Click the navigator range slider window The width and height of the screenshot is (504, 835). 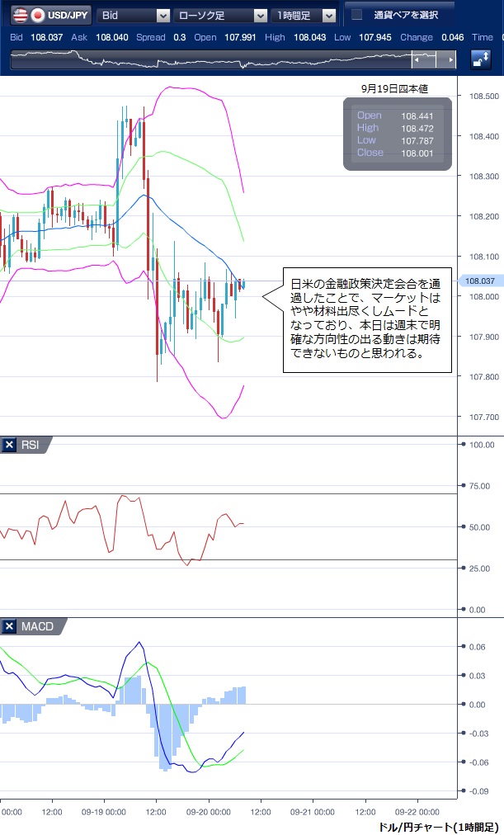pos(433,60)
